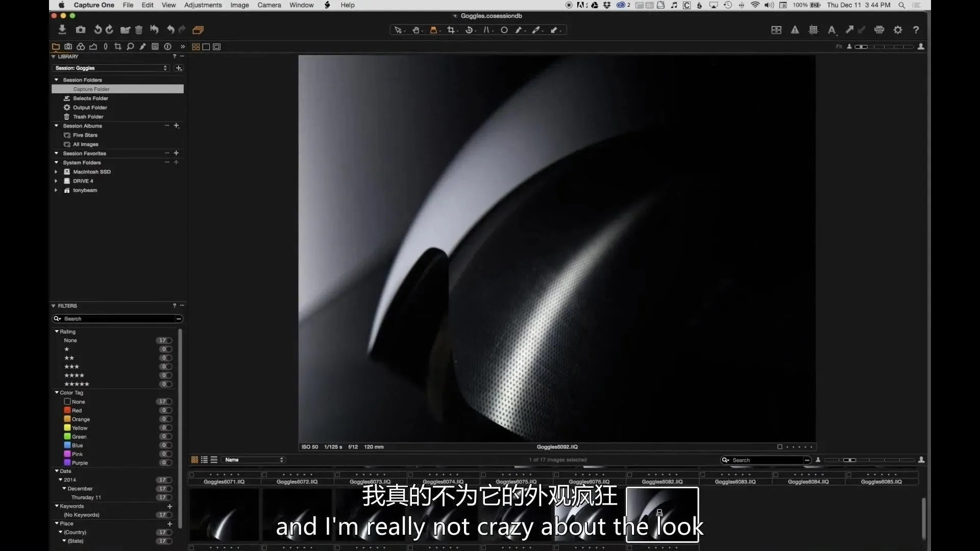Screen dimensions: 980x551
Task: Click the trash delete icon in toolbar
Action: (138, 30)
